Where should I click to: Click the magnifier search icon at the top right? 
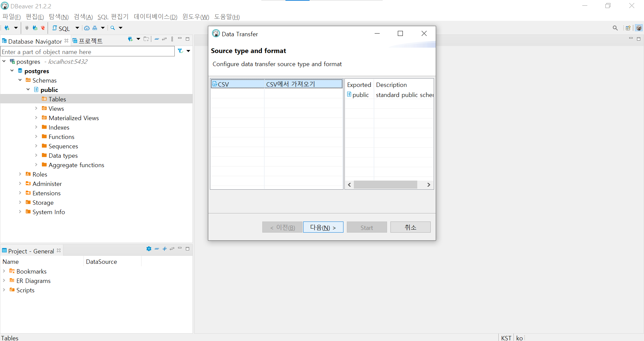pyautogui.click(x=615, y=28)
